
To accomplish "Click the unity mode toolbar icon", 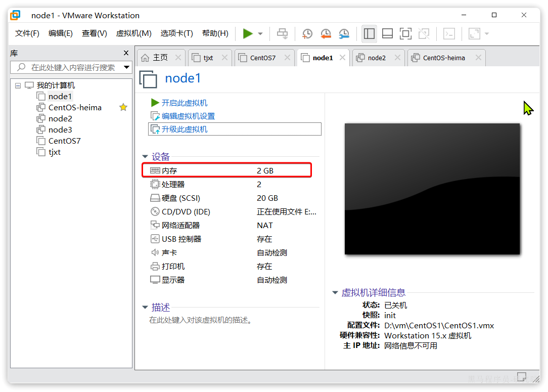I will (424, 33).
